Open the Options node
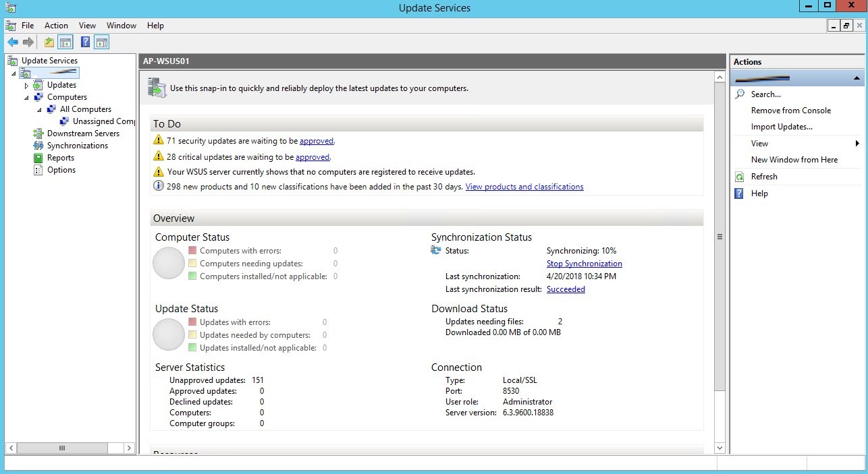The height and width of the screenshot is (474, 868). click(61, 170)
